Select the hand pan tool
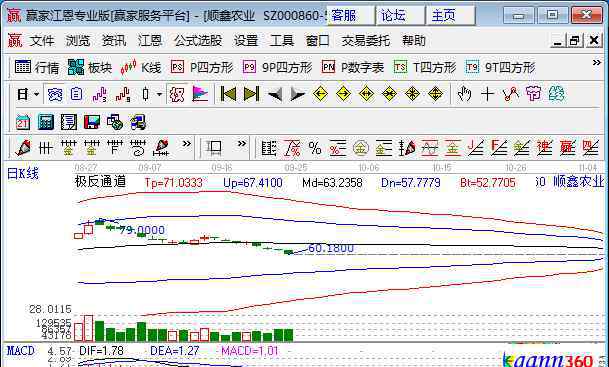 pos(464,94)
